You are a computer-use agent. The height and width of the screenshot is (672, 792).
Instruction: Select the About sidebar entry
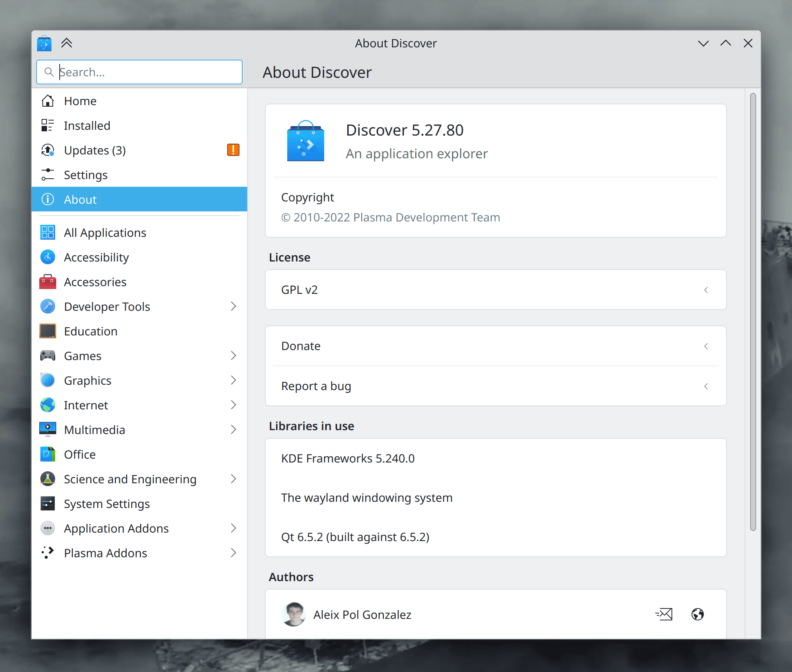(139, 199)
